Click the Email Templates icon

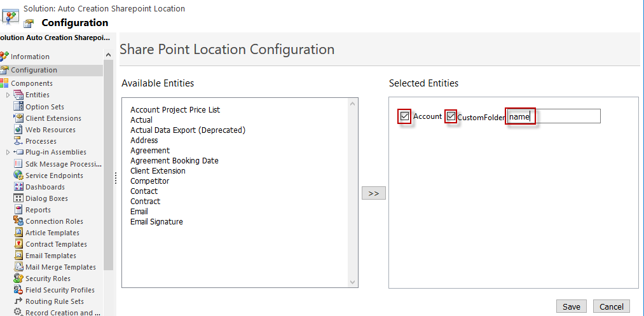[18, 256]
